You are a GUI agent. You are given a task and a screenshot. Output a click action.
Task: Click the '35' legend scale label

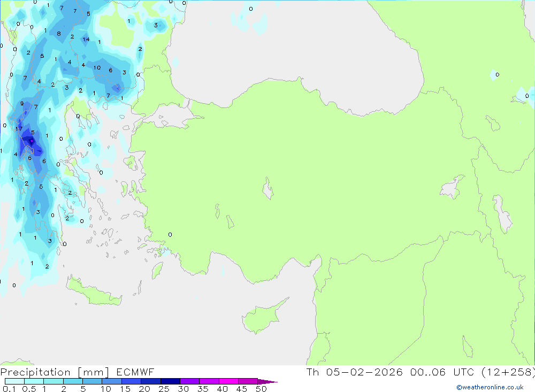point(203,389)
